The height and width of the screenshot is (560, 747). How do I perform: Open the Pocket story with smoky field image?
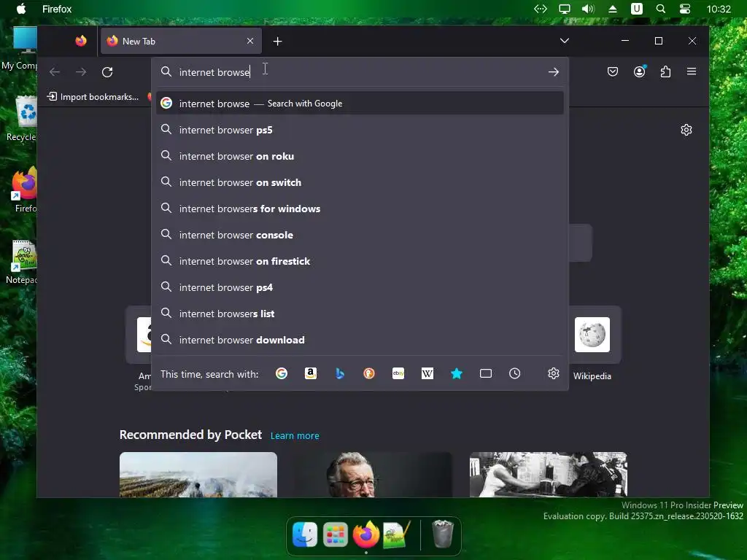point(198,474)
